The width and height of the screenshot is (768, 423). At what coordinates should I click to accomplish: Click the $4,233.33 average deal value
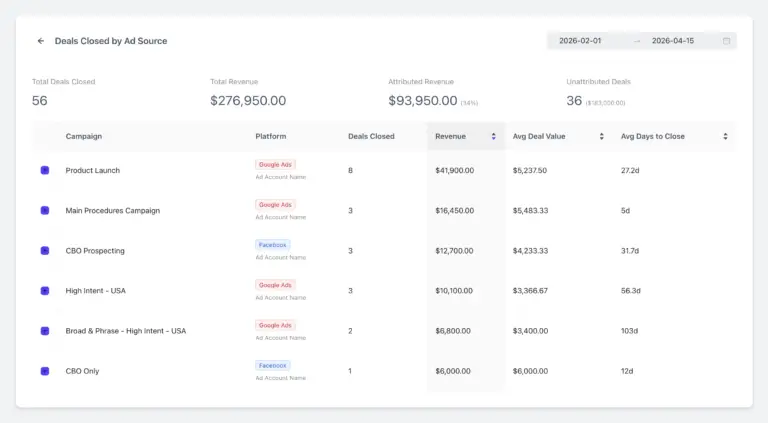click(530, 251)
